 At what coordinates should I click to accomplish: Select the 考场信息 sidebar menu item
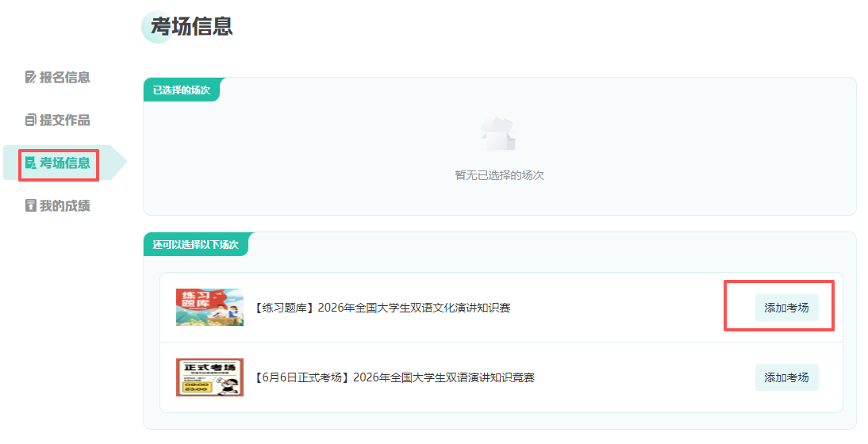58,163
